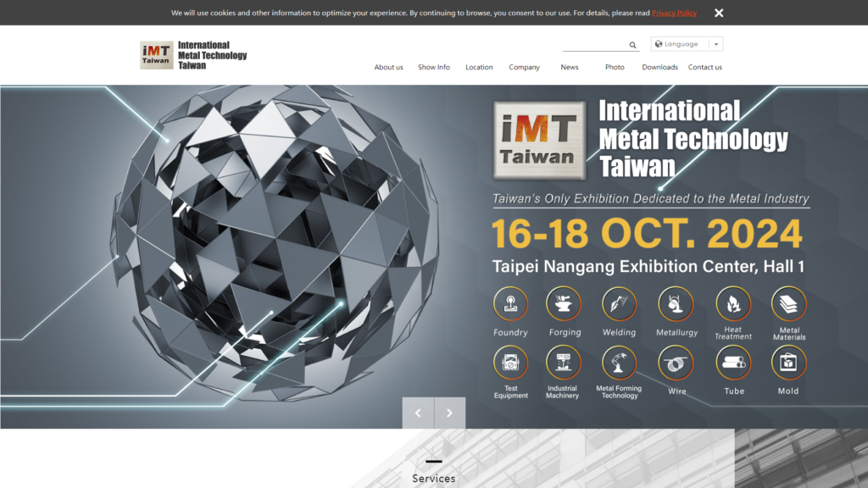Image resolution: width=868 pixels, height=488 pixels.
Task: Click International Metal Technology Taiwan header text
Action: tap(213, 55)
